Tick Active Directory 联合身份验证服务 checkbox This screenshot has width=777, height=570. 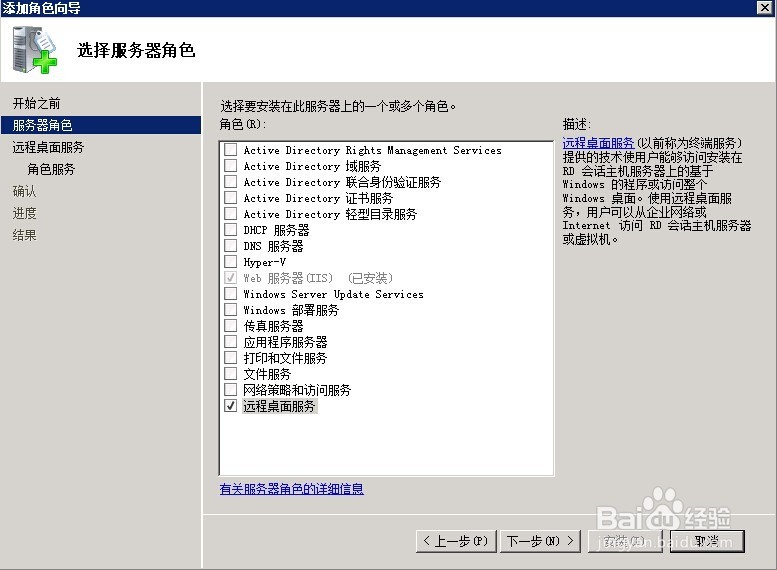coord(230,181)
